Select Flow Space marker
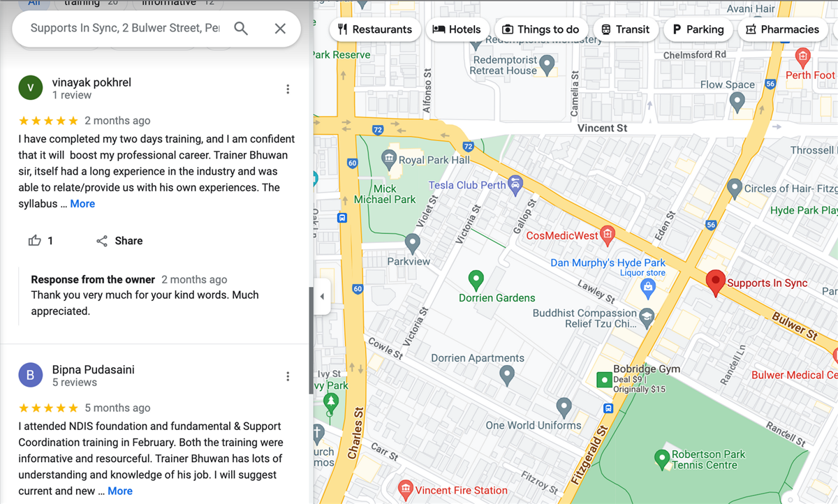This screenshot has width=838, height=504. [737, 102]
